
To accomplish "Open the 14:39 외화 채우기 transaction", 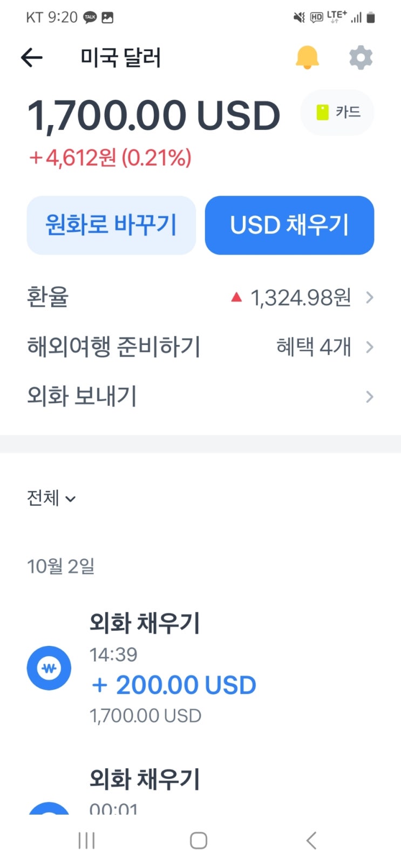I will pos(200,669).
